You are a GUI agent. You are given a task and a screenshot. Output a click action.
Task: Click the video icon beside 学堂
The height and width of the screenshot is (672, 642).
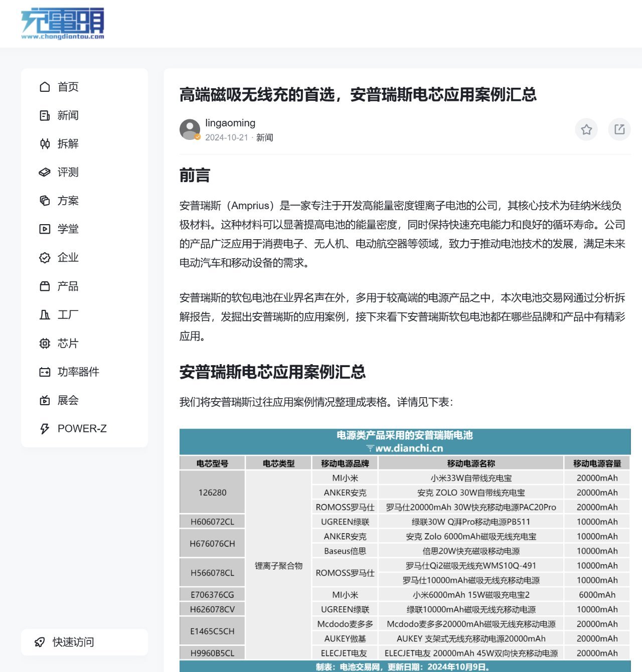coord(45,229)
